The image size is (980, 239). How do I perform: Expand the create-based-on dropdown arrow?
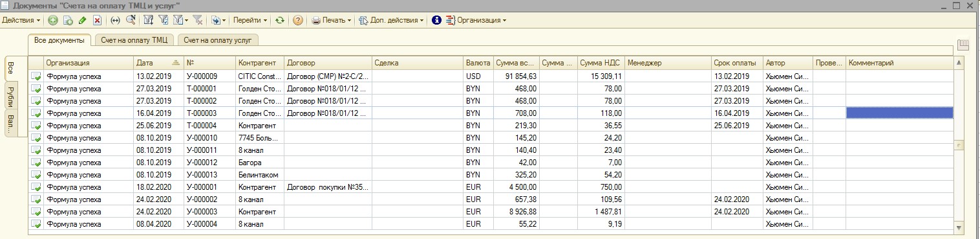pyautogui.click(x=224, y=20)
